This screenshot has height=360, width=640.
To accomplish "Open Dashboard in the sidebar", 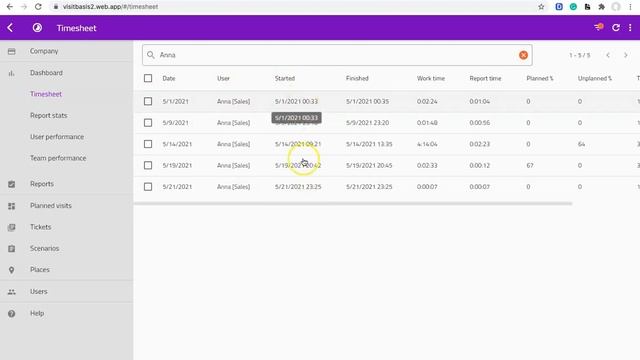I will 46,73.
